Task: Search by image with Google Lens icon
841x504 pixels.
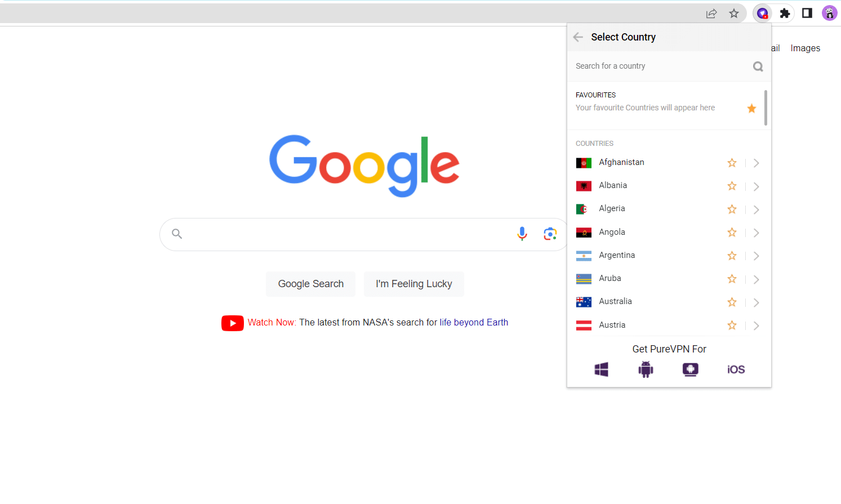Action: tap(550, 234)
